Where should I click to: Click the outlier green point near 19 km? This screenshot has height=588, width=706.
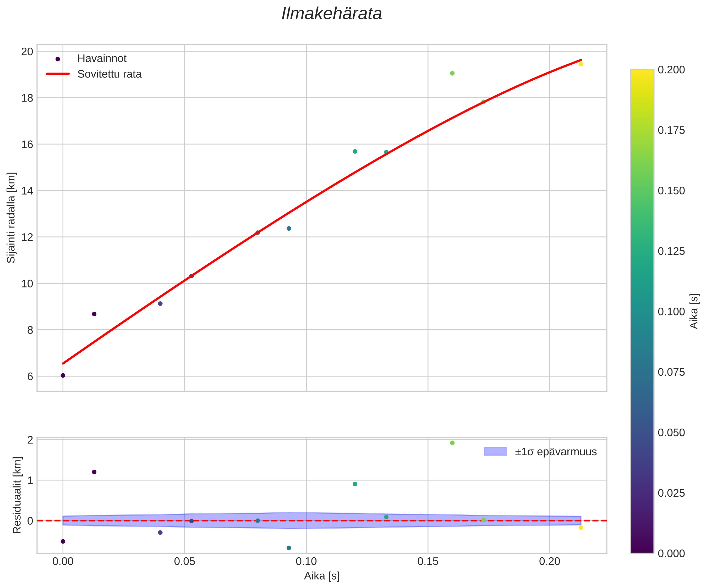tap(452, 73)
